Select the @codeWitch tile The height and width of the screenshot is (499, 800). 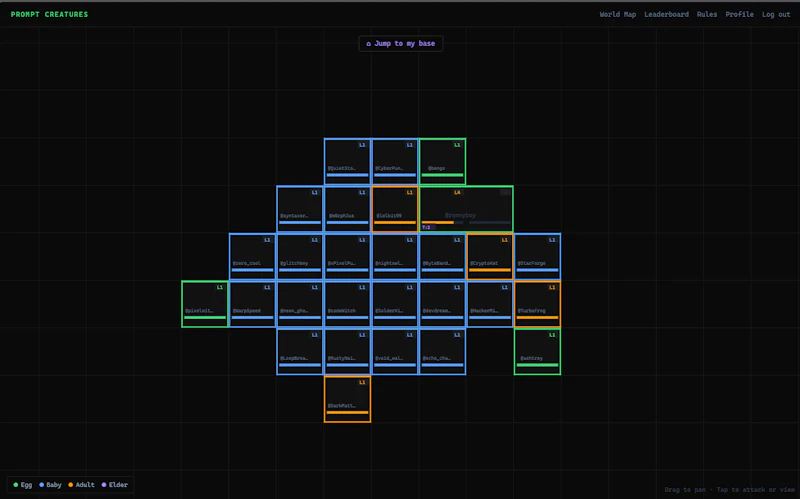coord(347,304)
